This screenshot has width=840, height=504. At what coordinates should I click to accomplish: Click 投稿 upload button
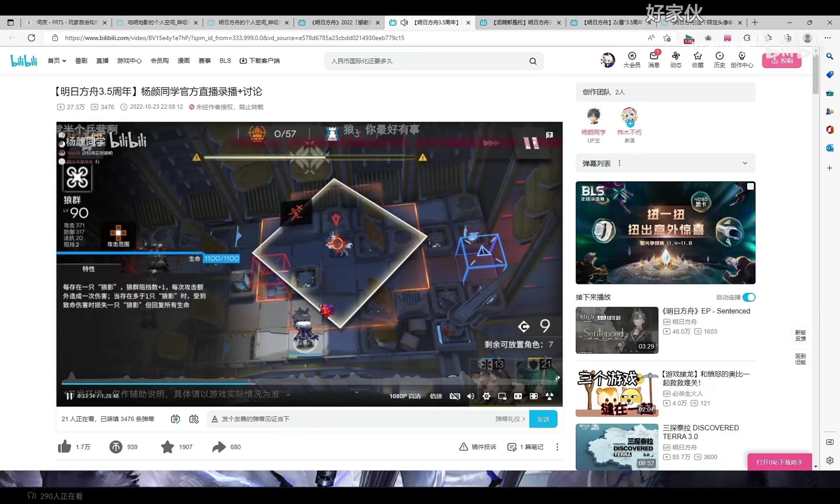782,60
